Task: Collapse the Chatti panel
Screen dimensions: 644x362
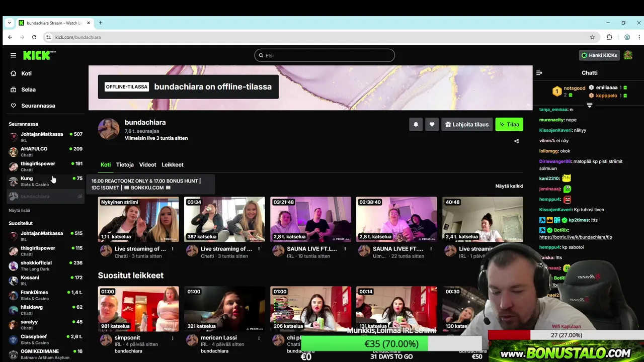Action: coord(539,73)
